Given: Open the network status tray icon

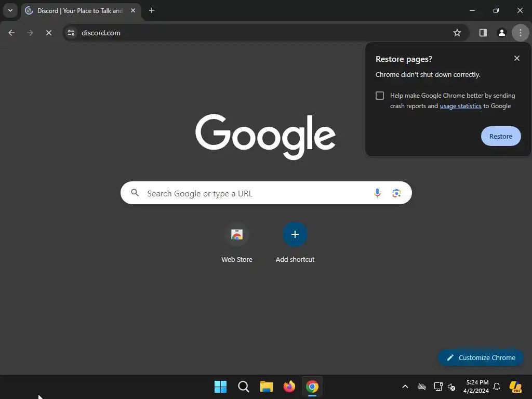Looking at the screenshot, I should [x=438, y=387].
